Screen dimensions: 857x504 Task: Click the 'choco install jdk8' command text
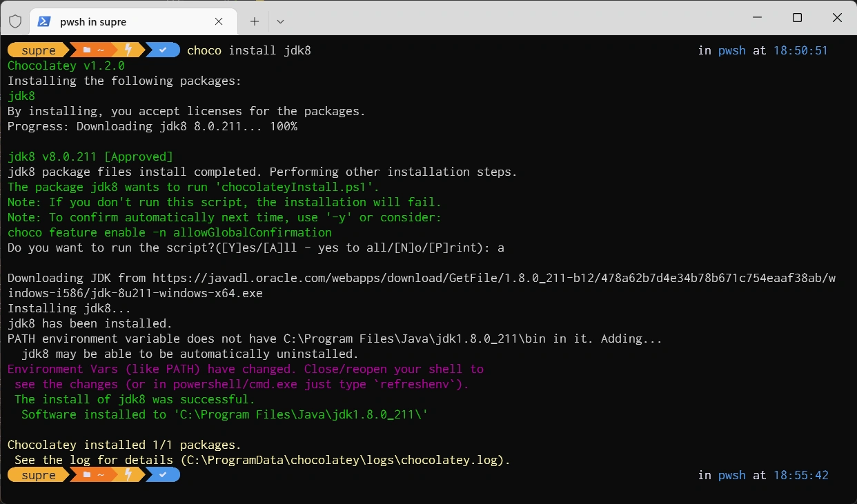coord(249,50)
